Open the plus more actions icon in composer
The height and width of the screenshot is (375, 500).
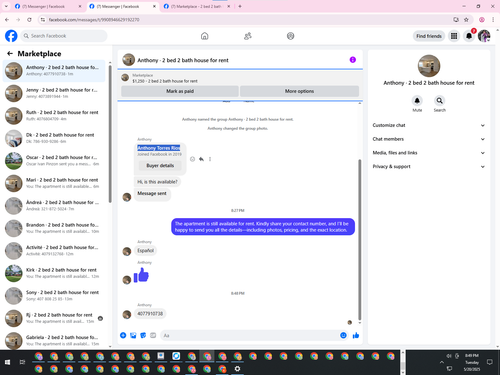click(123, 335)
